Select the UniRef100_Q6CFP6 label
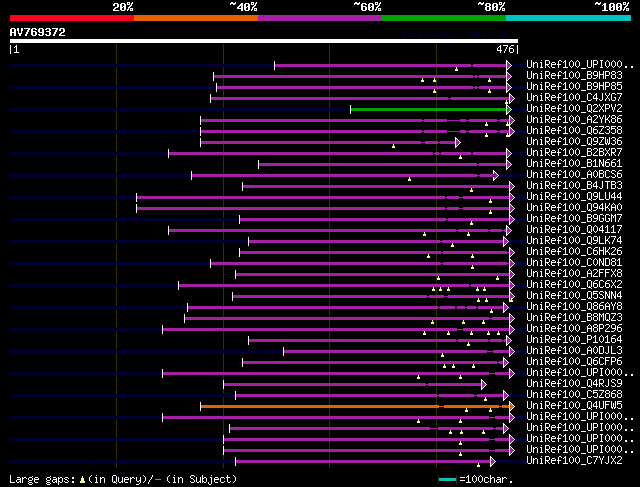 click(574, 362)
